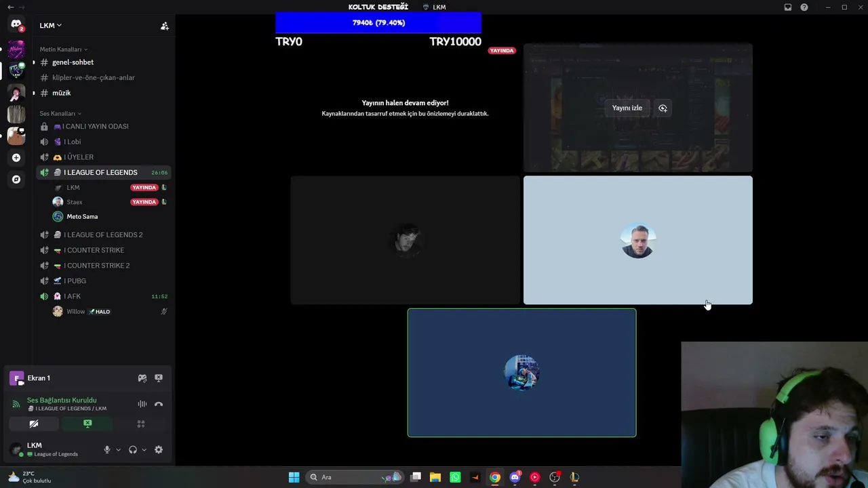Viewport: 868px width, 488px height.
Task: Deafen audio with the headphone button
Action: click(133, 449)
